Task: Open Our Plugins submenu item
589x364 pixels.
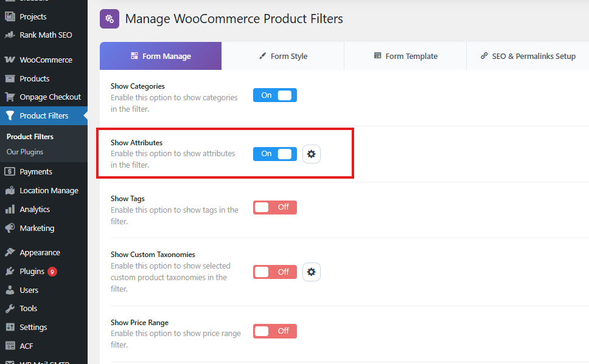Action: [25, 151]
